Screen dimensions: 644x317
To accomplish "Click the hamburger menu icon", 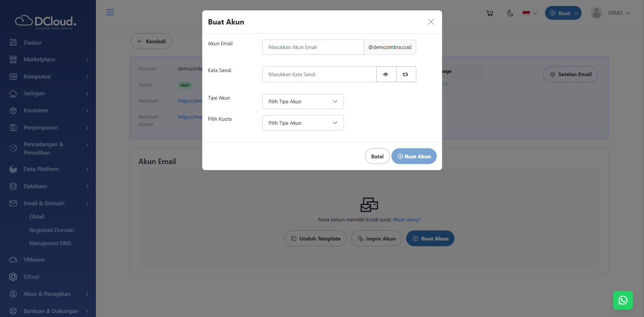I will (x=110, y=12).
